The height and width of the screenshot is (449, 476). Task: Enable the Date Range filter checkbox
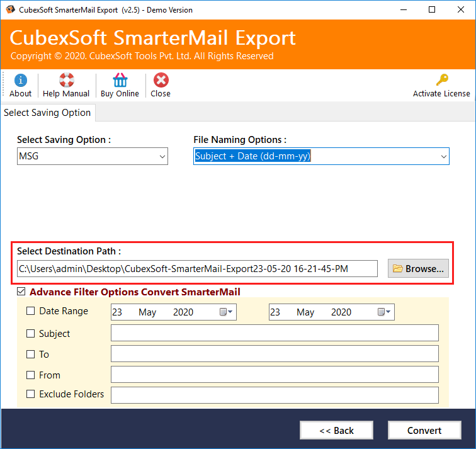click(x=30, y=311)
